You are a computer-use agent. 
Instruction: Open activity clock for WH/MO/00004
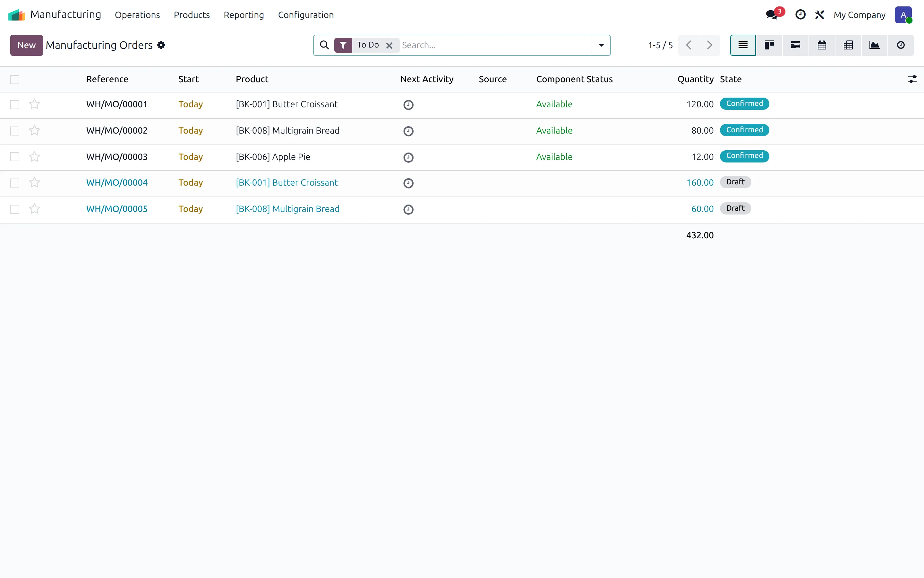[x=408, y=183]
